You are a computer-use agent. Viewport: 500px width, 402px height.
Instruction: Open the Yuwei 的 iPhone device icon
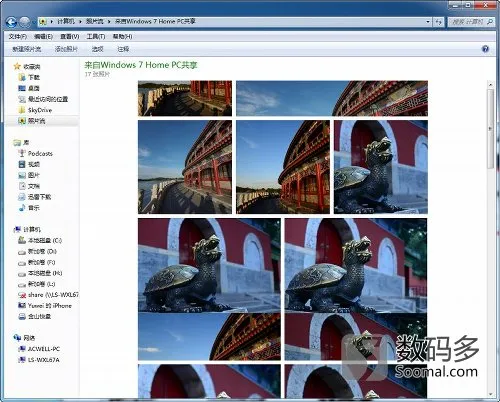(22, 306)
